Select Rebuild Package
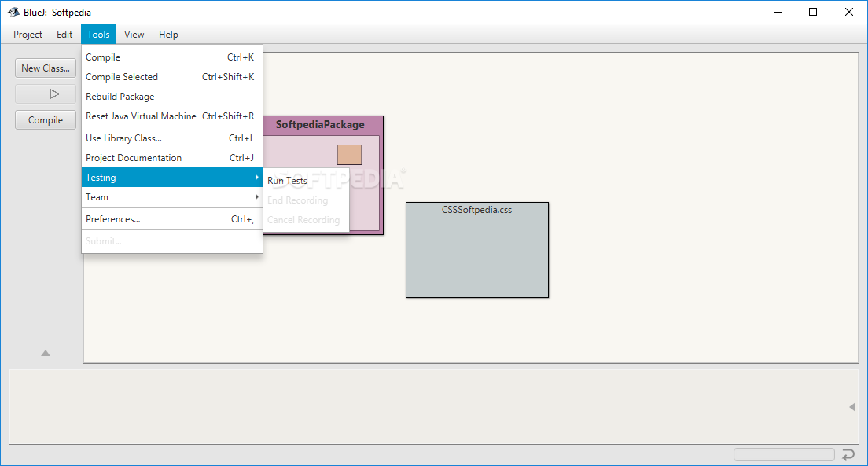Viewport: 868px width, 466px height. tap(172, 97)
